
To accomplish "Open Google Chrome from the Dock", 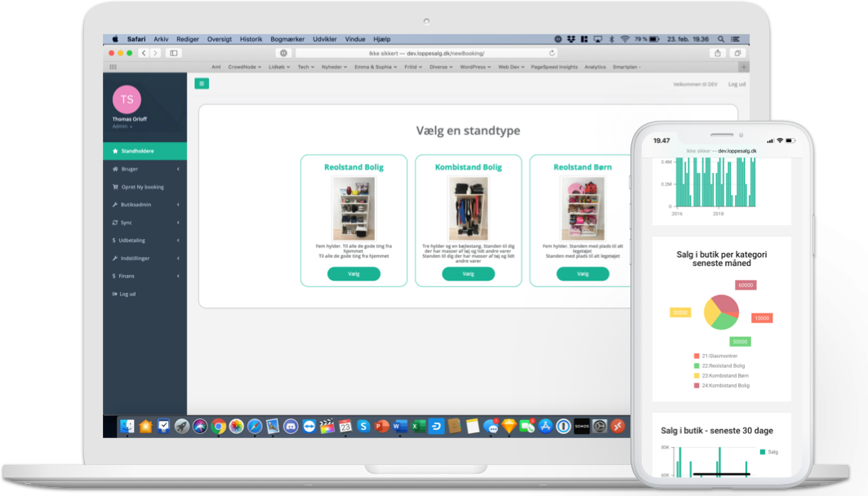I will 218,426.
